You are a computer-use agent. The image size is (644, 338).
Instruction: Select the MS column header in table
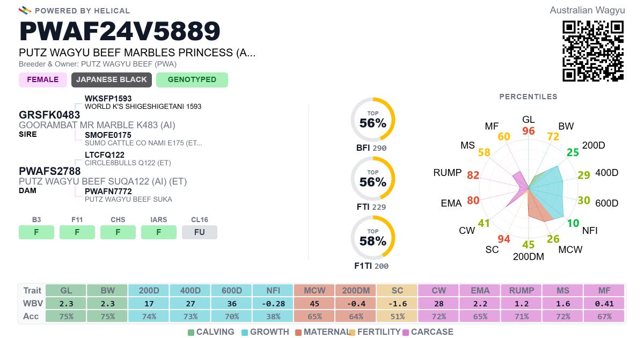[x=563, y=290]
